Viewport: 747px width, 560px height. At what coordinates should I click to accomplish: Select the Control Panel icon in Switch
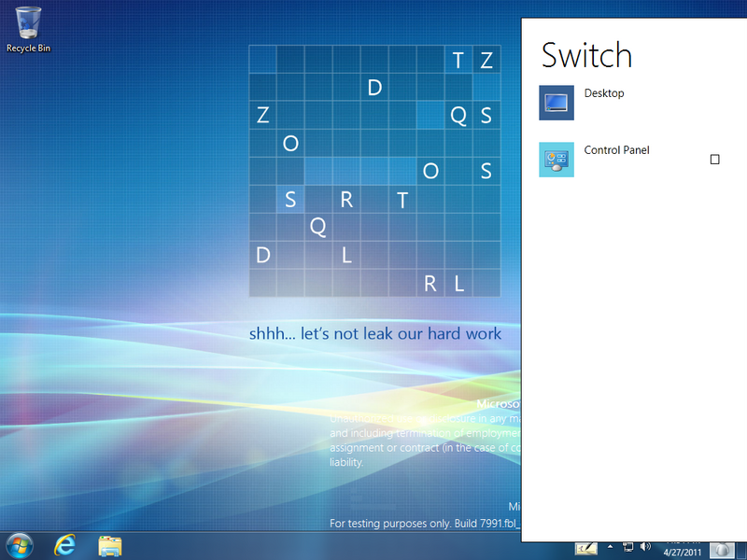[557, 160]
